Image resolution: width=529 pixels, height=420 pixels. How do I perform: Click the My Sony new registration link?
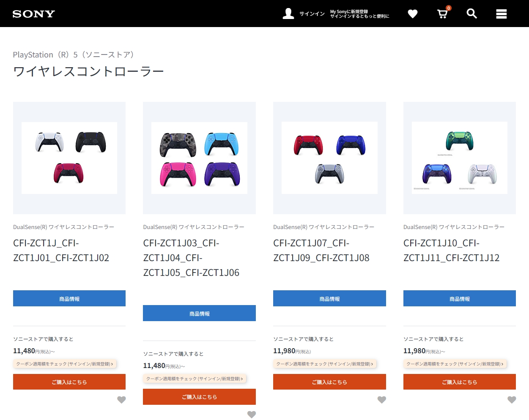pos(359,14)
